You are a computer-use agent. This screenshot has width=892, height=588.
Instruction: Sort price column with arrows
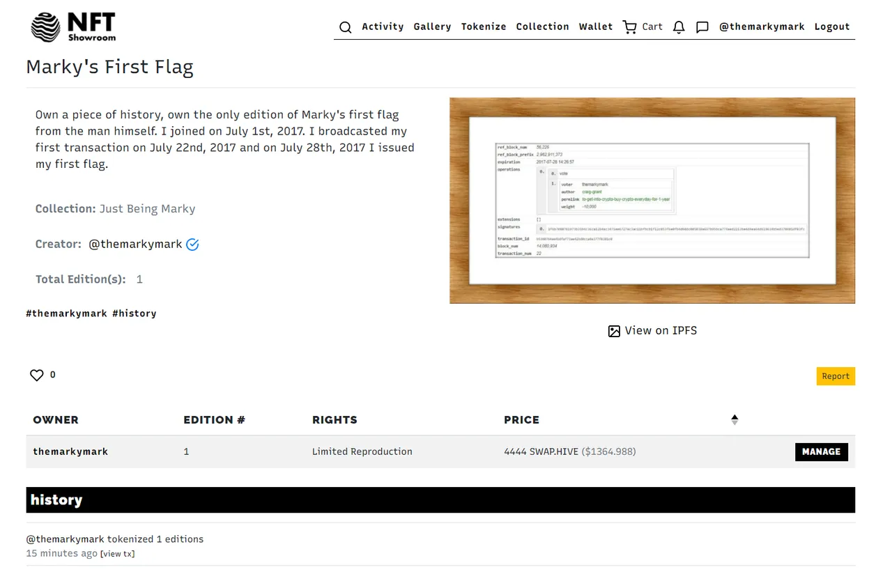735,419
